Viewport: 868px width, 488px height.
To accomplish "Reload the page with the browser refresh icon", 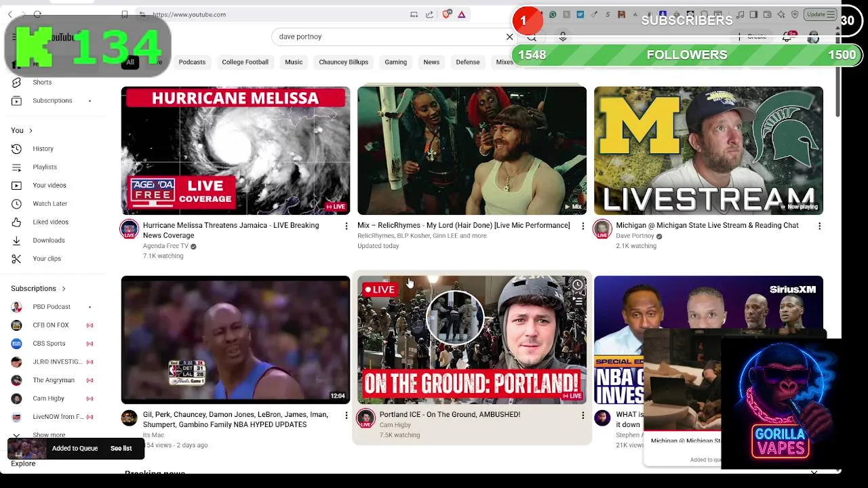I will [37, 14].
